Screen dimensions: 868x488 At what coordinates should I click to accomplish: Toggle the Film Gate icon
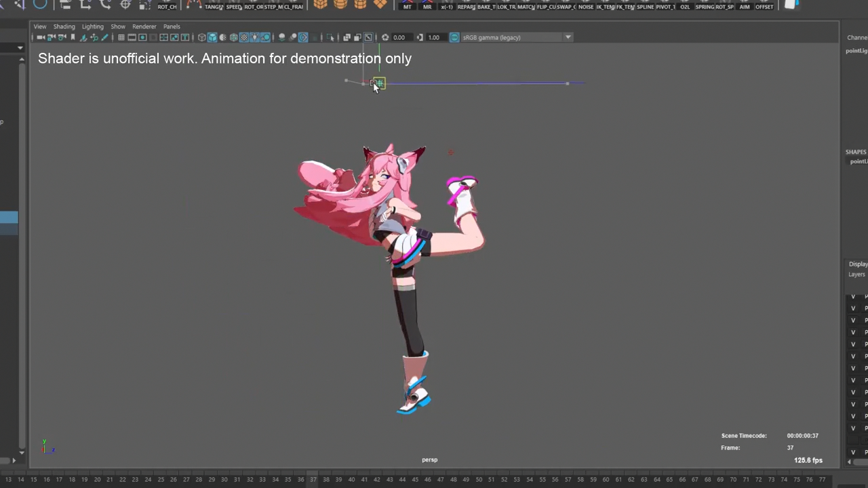click(132, 37)
